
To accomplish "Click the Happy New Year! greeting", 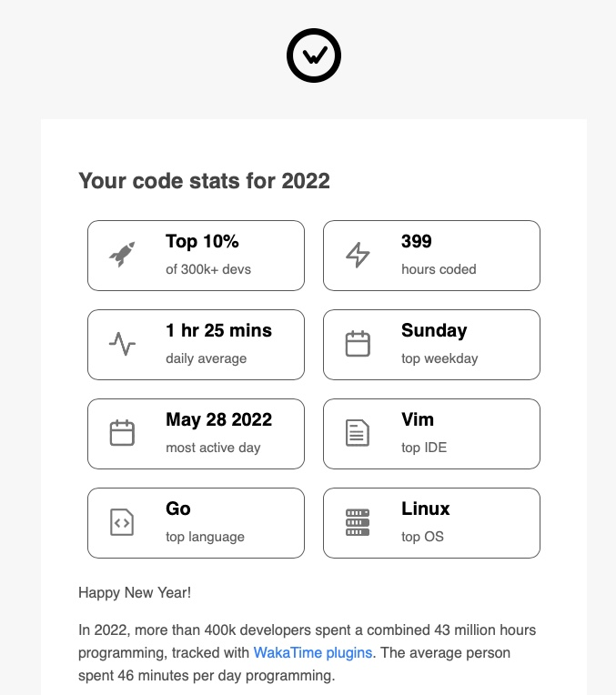I will coord(135,593).
